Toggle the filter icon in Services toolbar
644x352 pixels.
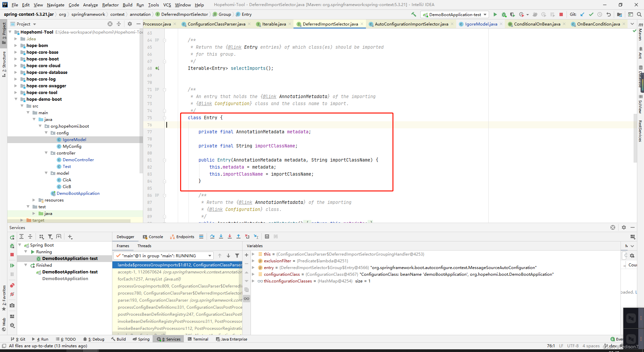(x=50, y=237)
